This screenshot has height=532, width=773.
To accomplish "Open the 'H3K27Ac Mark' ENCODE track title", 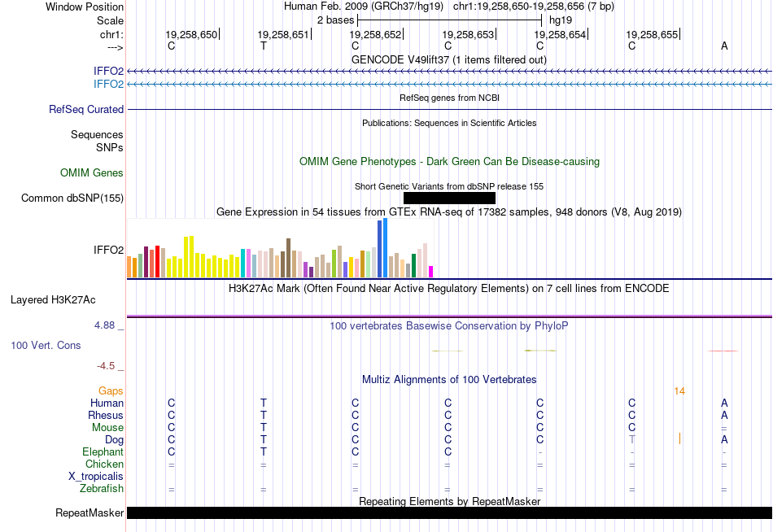I will pyautogui.click(x=449, y=289).
